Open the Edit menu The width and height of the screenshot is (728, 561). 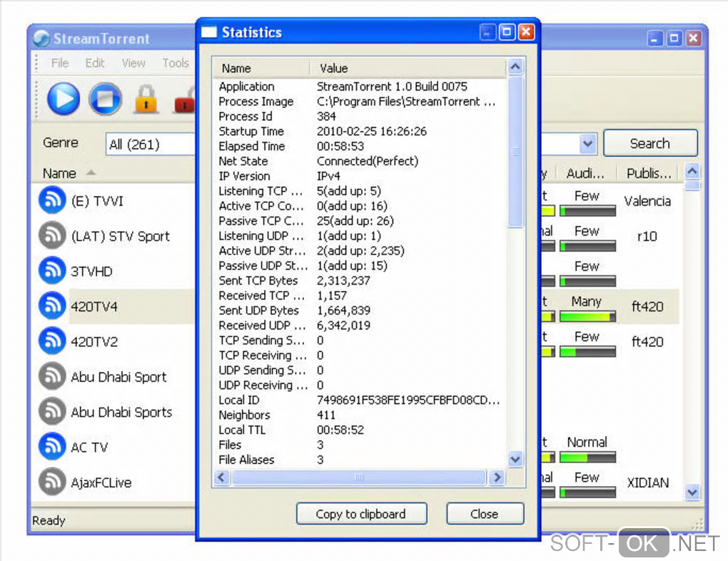click(95, 63)
